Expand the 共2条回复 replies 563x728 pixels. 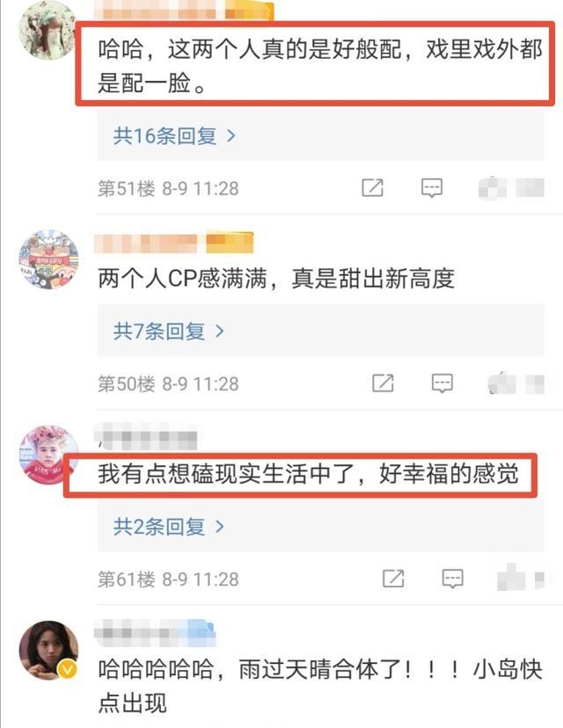pyautogui.click(x=169, y=527)
